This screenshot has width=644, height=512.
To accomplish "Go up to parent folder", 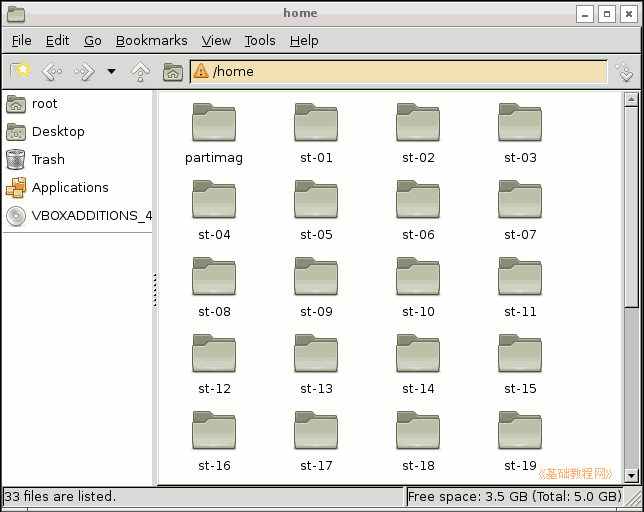I will tap(140, 72).
